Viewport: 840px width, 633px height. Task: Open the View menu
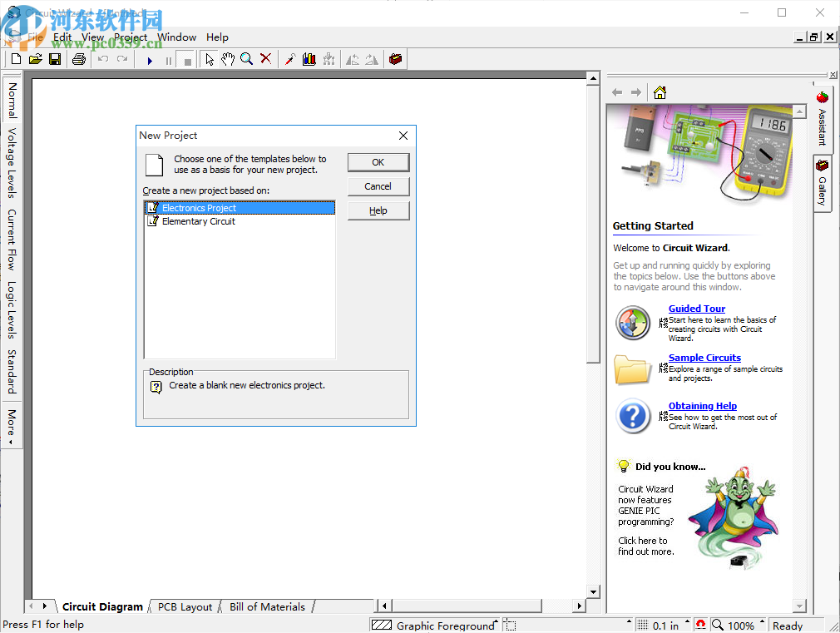click(x=92, y=37)
